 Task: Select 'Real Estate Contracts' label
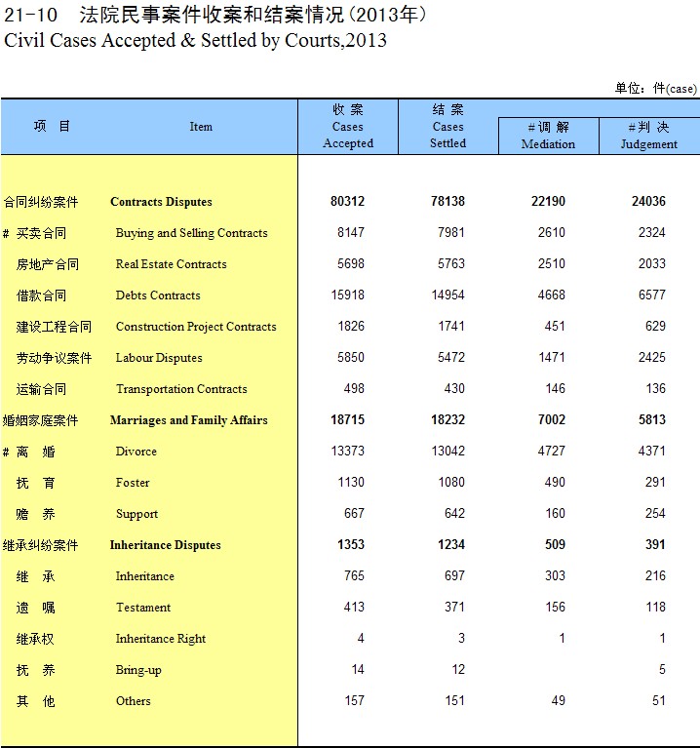(x=172, y=264)
